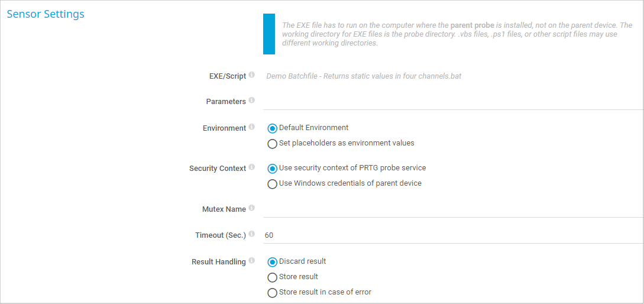The width and height of the screenshot is (644, 304).
Task: Show help for Mutex Name
Action: [252, 208]
